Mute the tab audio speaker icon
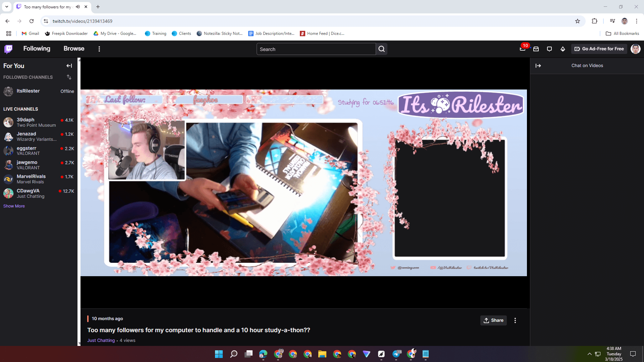 coord(78,7)
